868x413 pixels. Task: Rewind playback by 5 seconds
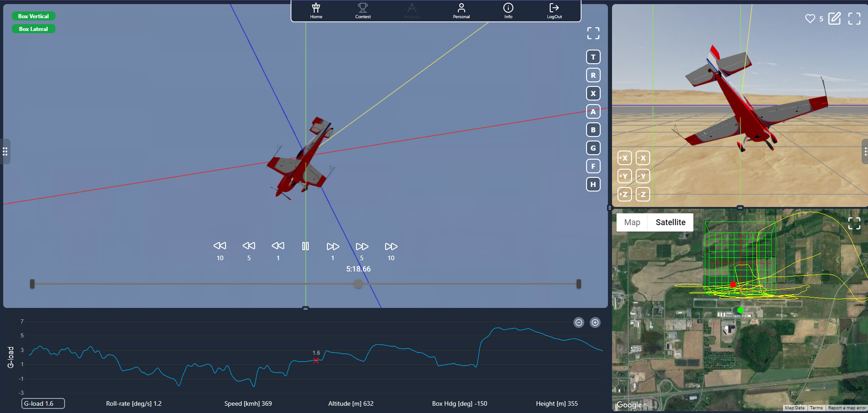click(249, 246)
